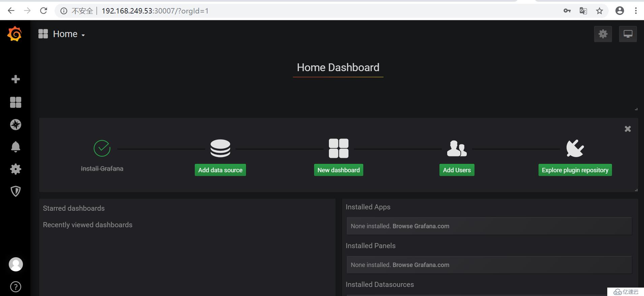Go back in browser history
644x296 pixels.
(x=11, y=11)
